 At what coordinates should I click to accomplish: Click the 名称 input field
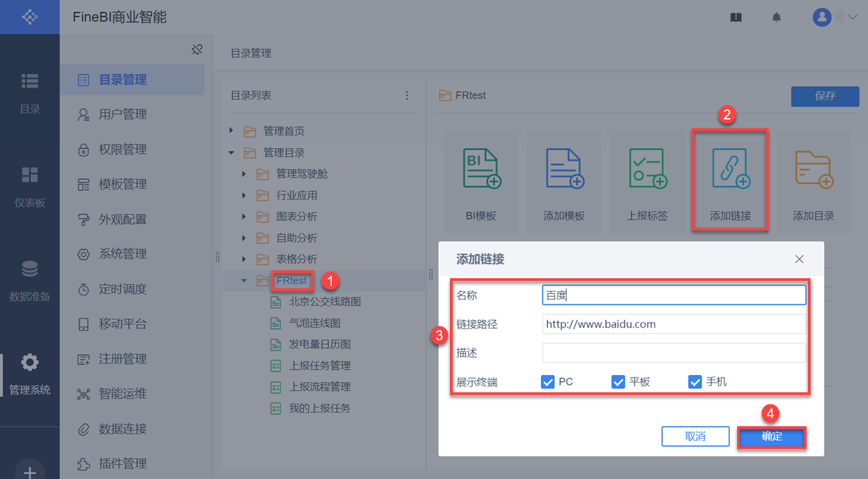[x=674, y=295]
